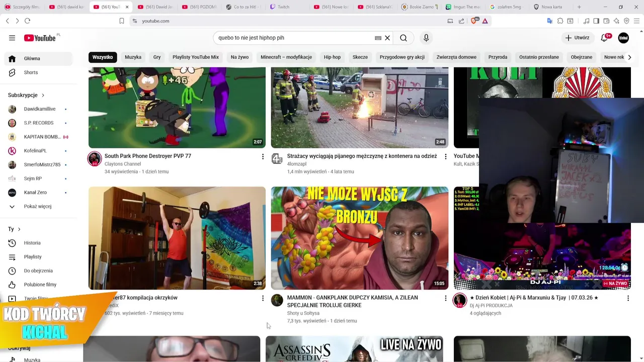Viewport: 644px width, 362px height.
Task: Open a new browser tab with plus
Action: [x=579, y=7]
